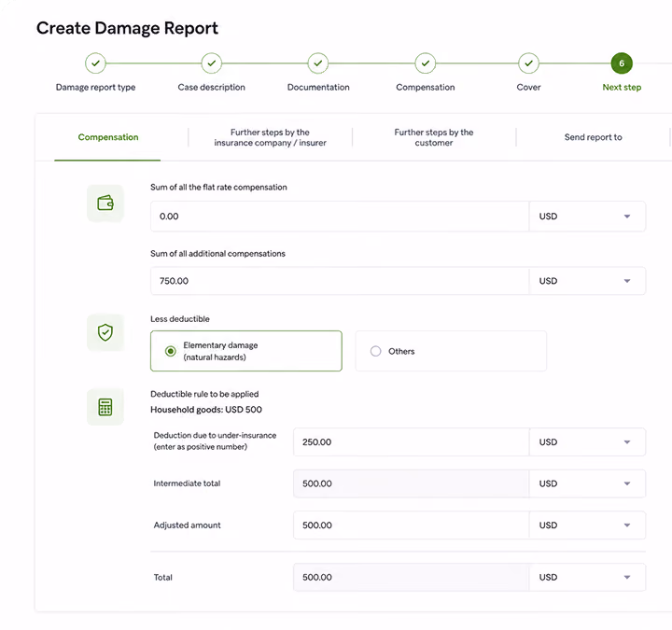Click the 'Create Damage Report' heading

[x=127, y=28]
